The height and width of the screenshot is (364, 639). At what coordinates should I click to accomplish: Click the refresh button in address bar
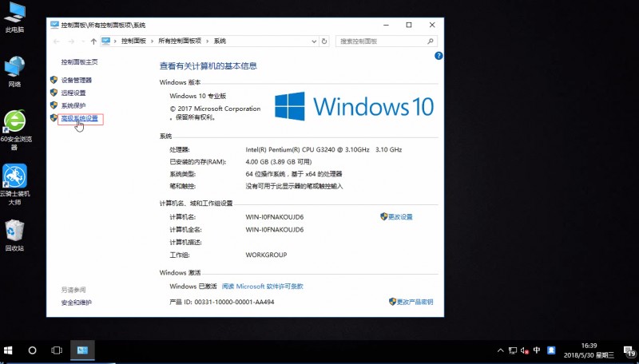(324, 42)
